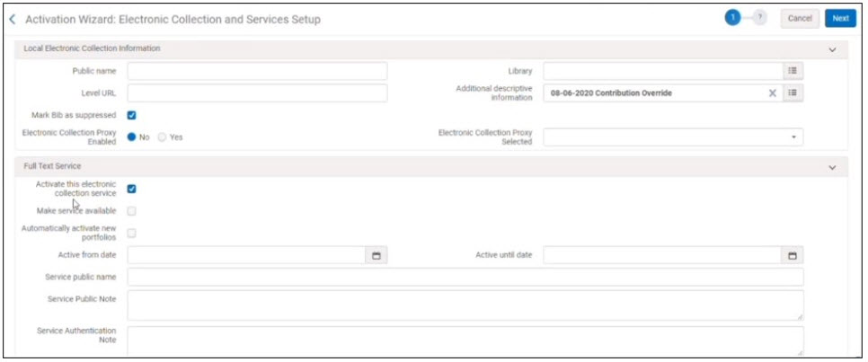
Task: Click into the Public name field
Action: click(x=257, y=71)
